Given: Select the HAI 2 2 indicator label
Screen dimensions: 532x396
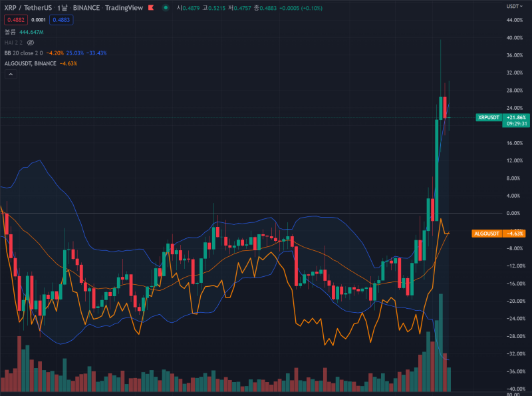Looking at the screenshot, I should tap(13, 43).
